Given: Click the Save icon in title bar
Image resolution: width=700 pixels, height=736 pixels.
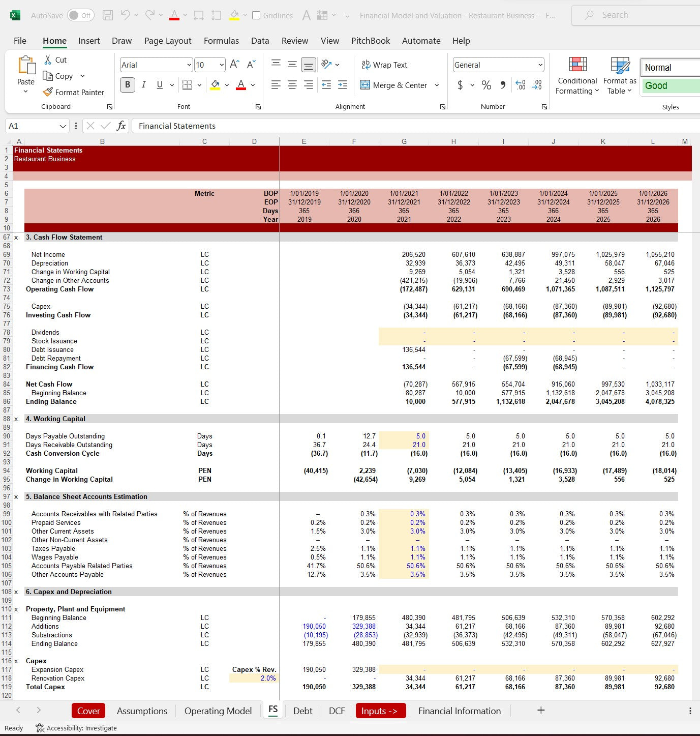Looking at the screenshot, I should click(108, 15).
